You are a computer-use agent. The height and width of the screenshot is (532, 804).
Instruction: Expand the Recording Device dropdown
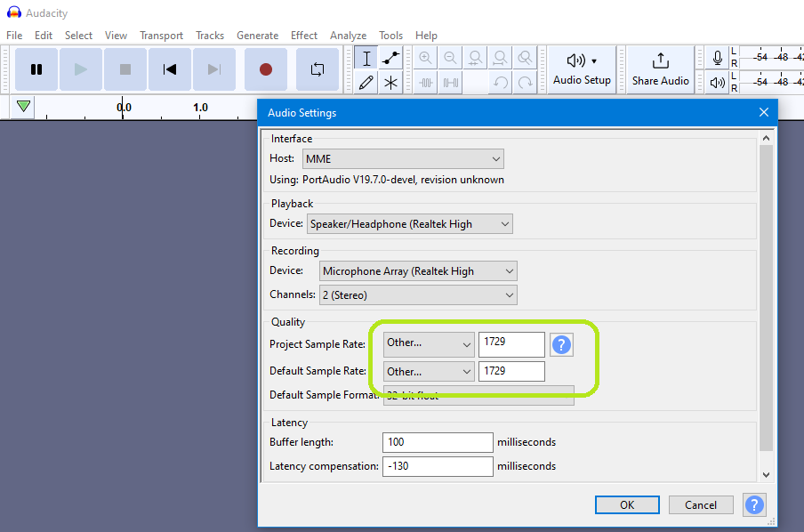(418, 270)
